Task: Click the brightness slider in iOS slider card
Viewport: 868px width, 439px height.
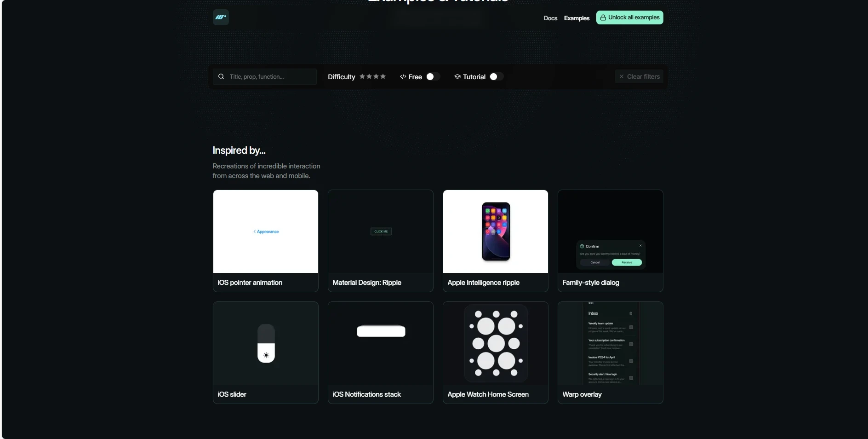Action: [266, 343]
